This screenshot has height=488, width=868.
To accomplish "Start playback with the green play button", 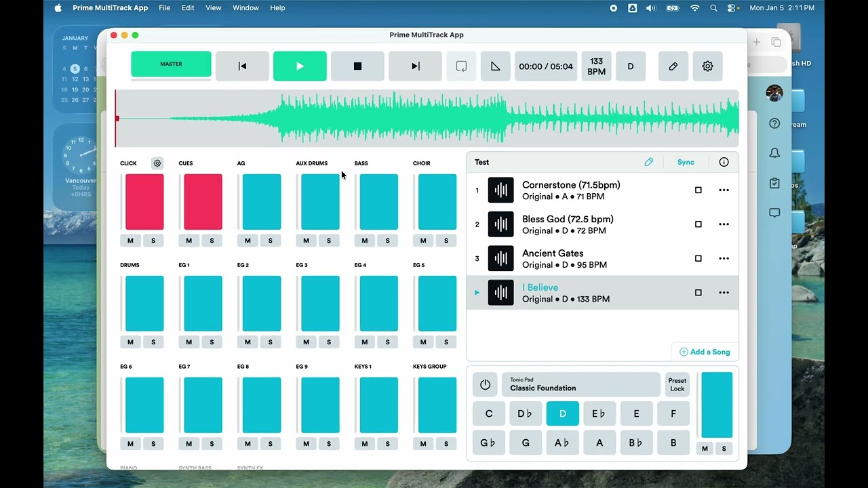I will tap(300, 66).
